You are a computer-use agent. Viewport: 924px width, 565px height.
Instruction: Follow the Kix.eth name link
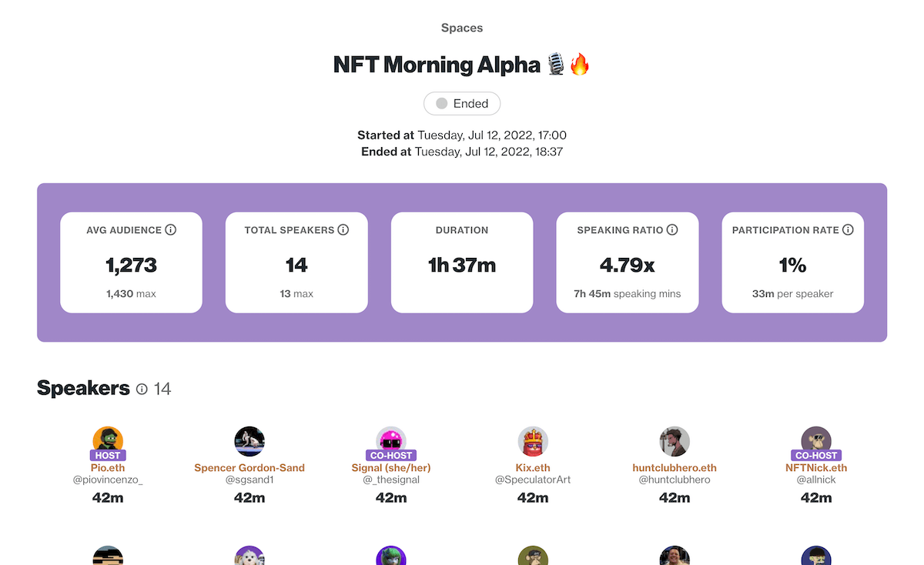[x=533, y=467]
